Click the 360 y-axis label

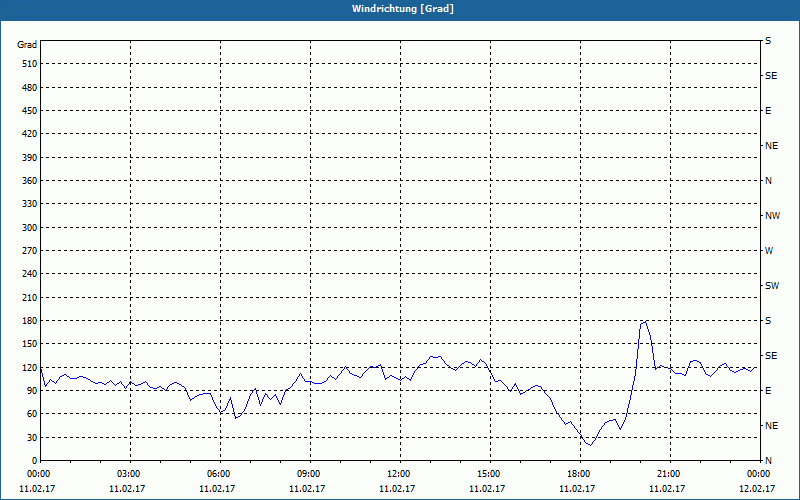tap(30, 181)
